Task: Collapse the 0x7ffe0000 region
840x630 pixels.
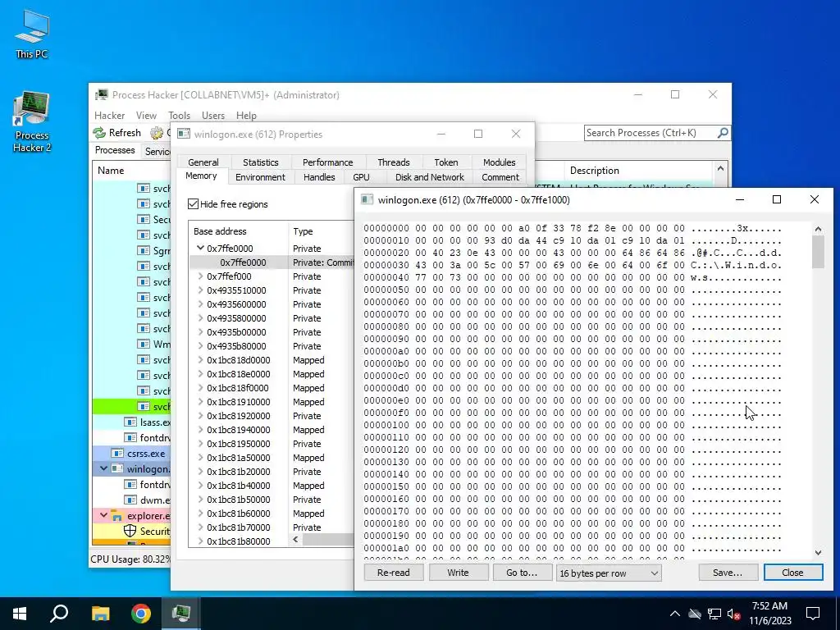Action: tap(200, 248)
